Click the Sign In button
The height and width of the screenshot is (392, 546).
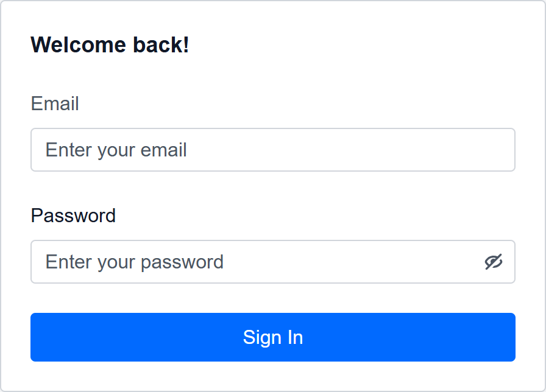point(273,337)
